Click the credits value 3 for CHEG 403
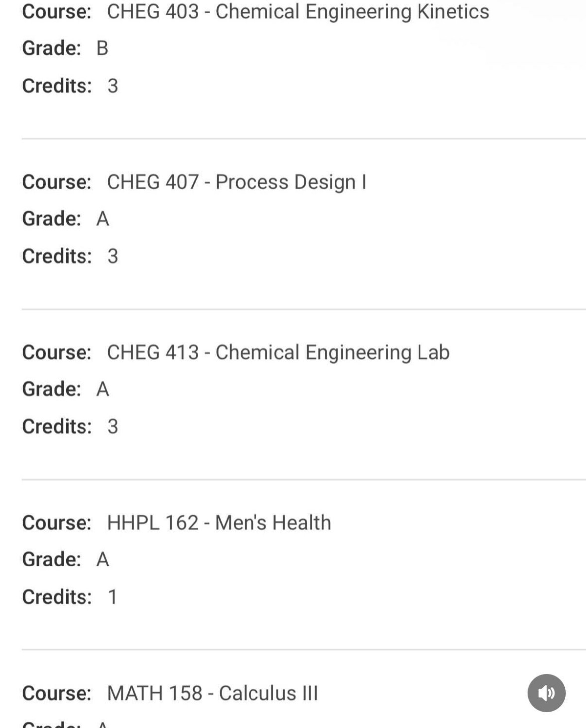Viewport: 586px width, 728px height. click(x=113, y=86)
